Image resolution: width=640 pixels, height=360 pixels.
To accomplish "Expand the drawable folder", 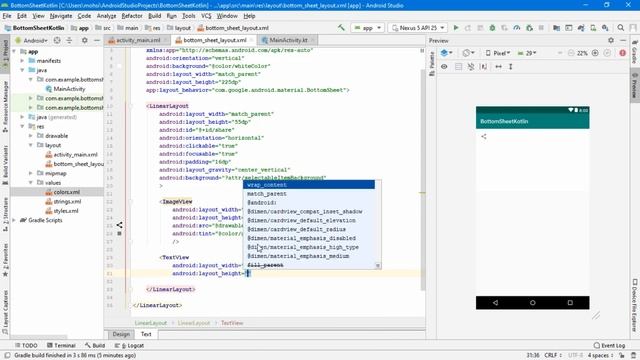I will click(31, 136).
